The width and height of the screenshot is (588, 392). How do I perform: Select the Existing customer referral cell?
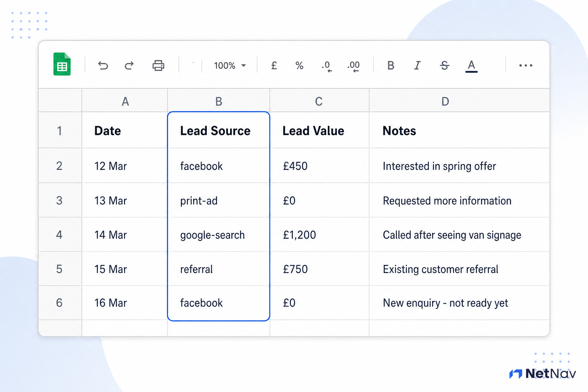pos(459,269)
